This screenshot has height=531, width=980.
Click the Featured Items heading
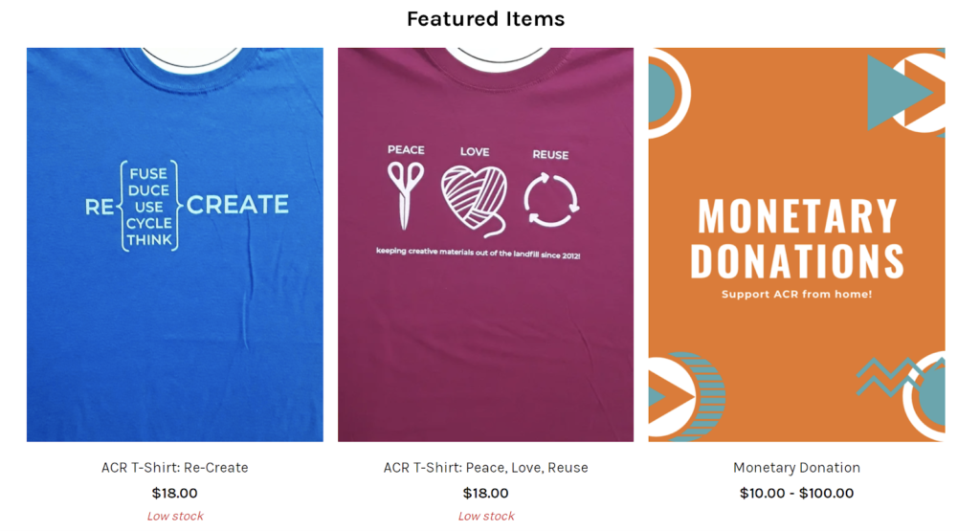click(x=485, y=19)
